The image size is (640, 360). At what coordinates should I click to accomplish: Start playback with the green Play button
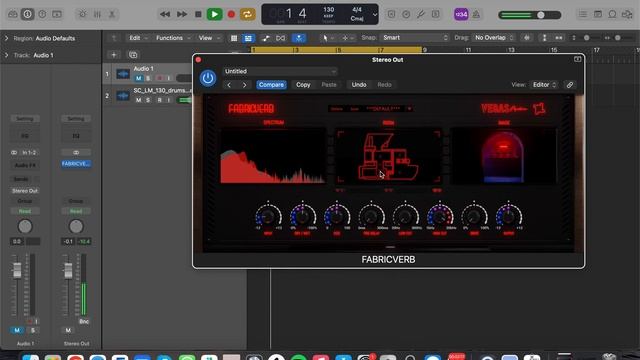tap(214, 14)
